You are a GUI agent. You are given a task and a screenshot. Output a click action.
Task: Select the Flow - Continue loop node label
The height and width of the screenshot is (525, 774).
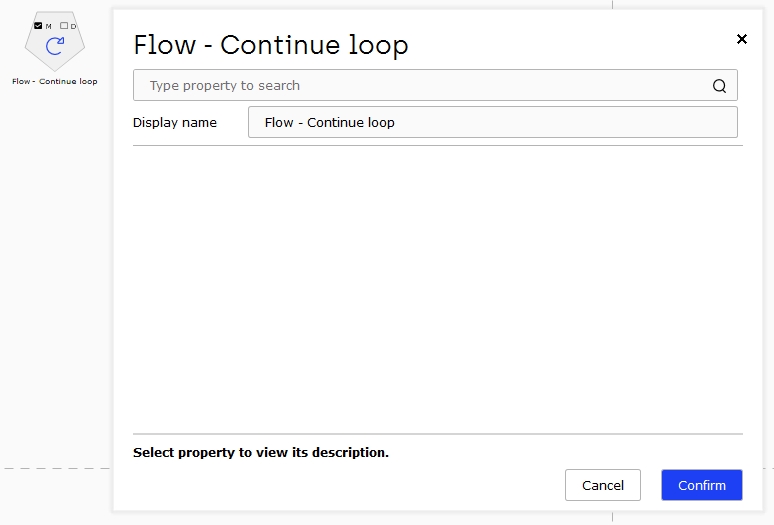click(55, 81)
